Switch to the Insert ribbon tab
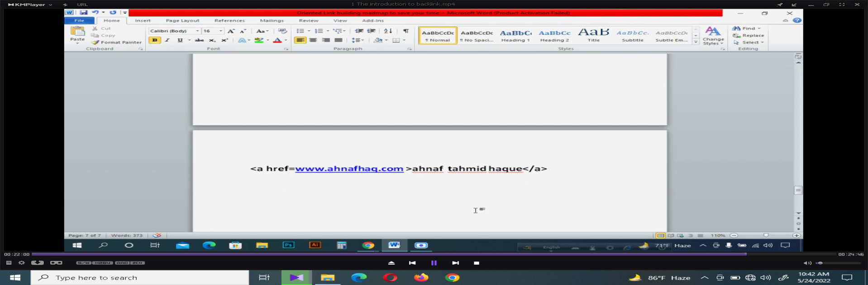 [x=143, y=20]
